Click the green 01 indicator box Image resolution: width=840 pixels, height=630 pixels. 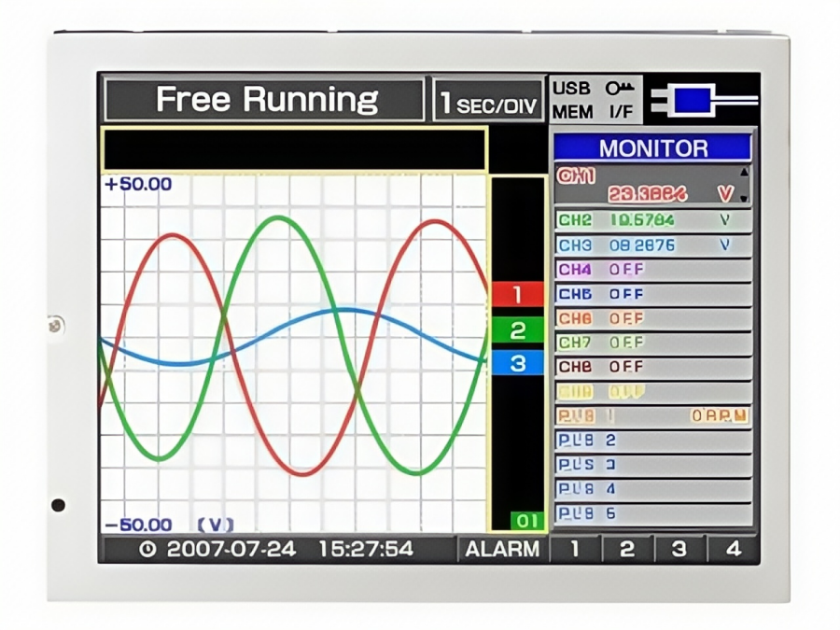click(525, 520)
